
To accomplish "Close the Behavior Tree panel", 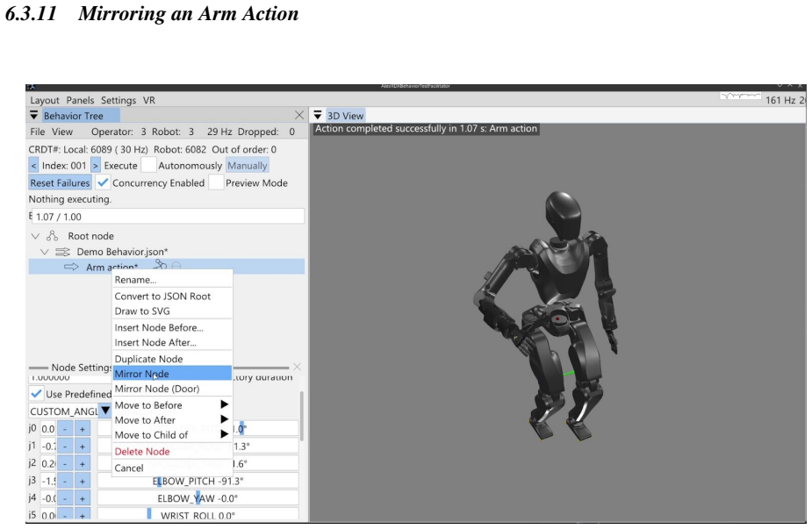I will (298, 115).
